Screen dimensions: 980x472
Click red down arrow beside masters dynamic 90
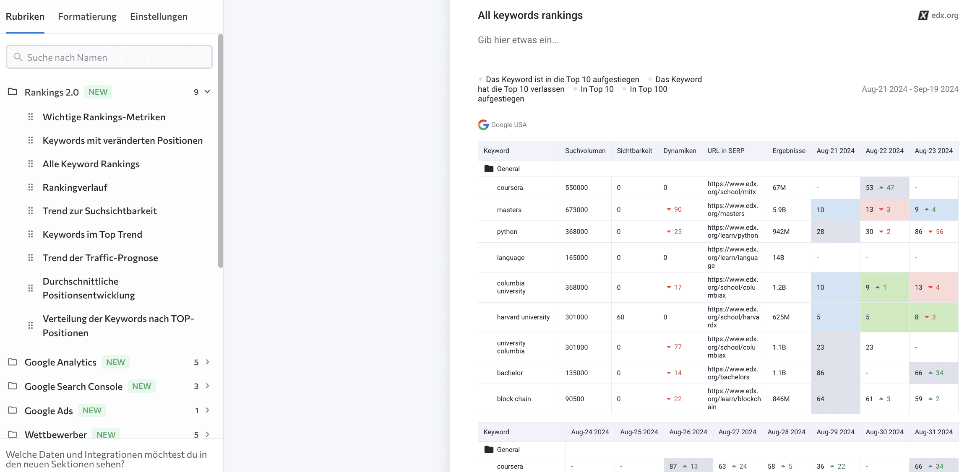[669, 210]
